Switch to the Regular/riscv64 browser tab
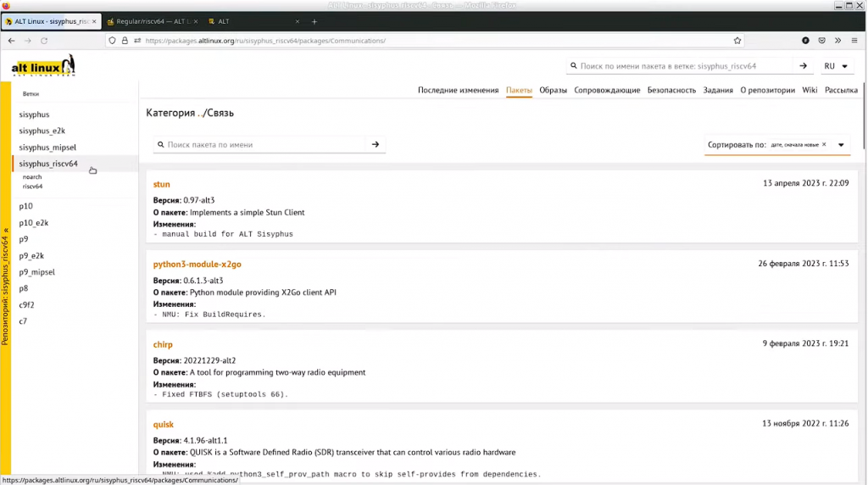 click(153, 21)
